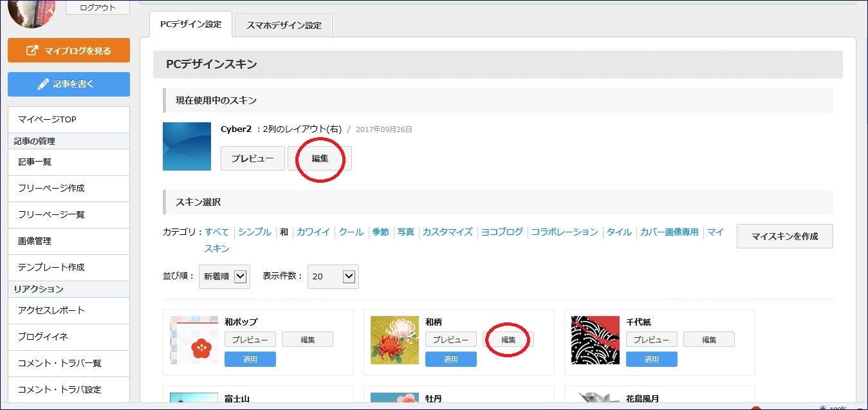Viewport: 868px width, 410px height.
Task: Preview the 和ポップ skin
Action: (250, 339)
